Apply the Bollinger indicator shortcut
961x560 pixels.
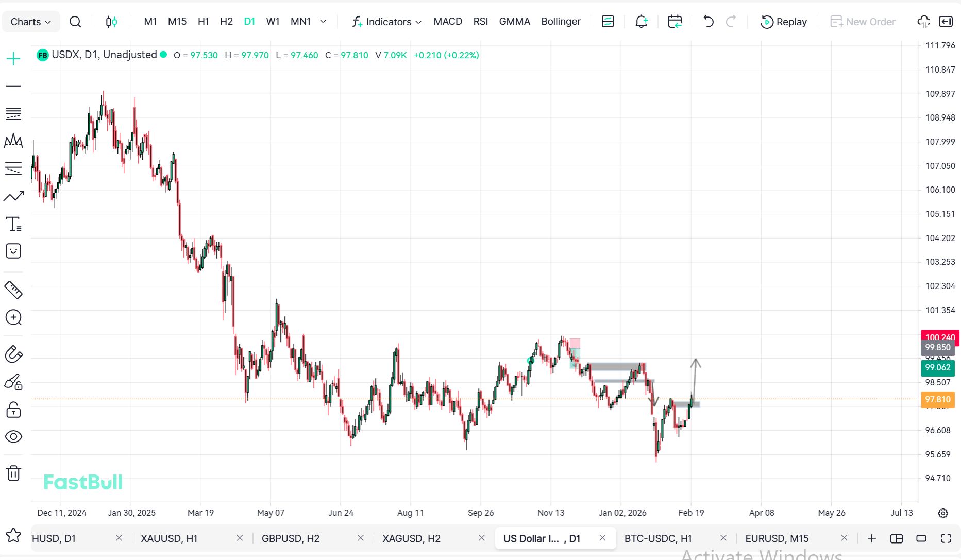(x=561, y=22)
